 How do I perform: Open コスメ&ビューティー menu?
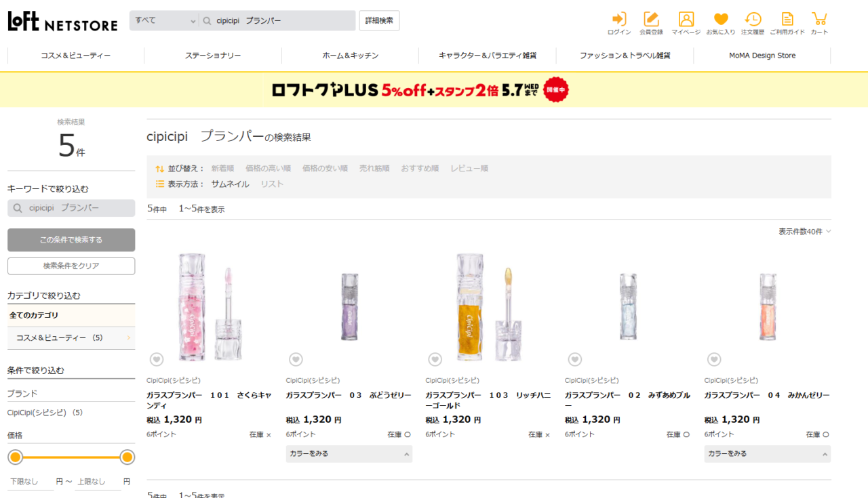point(76,56)
